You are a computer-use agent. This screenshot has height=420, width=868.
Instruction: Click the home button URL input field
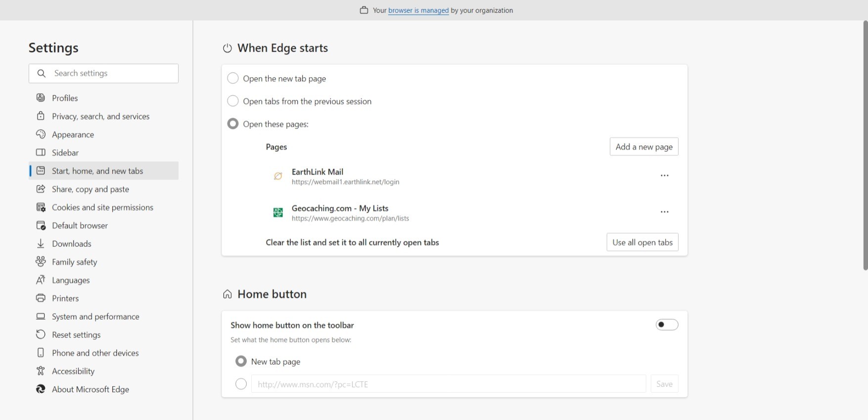tap(449, 384)
